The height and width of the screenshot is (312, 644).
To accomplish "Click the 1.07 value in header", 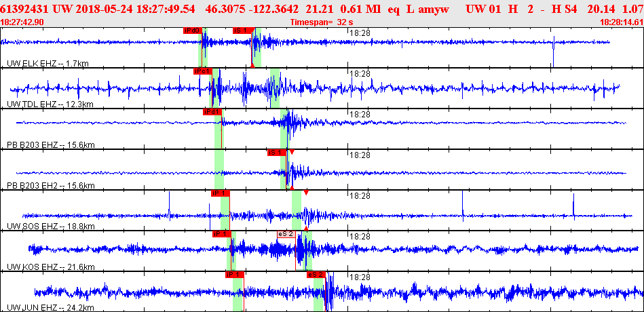I will pos(633,9).
